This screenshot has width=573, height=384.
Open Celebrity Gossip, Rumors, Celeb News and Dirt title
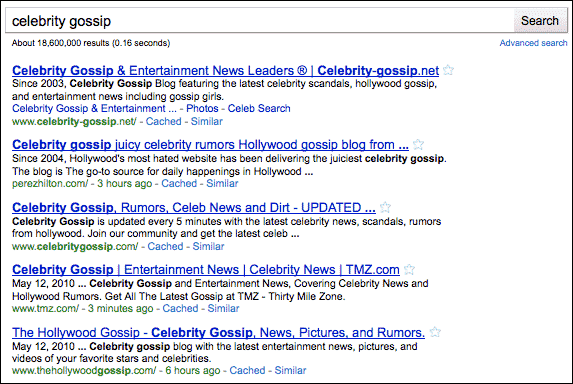tap(194, 208)
